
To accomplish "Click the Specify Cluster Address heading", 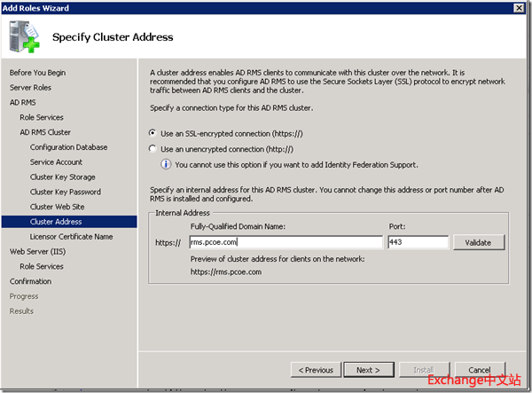I will (x=113, y=37).
